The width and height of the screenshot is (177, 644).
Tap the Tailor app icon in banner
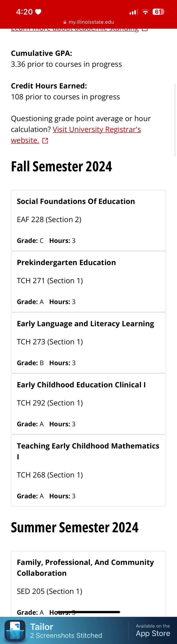click(x=15, y=630)
